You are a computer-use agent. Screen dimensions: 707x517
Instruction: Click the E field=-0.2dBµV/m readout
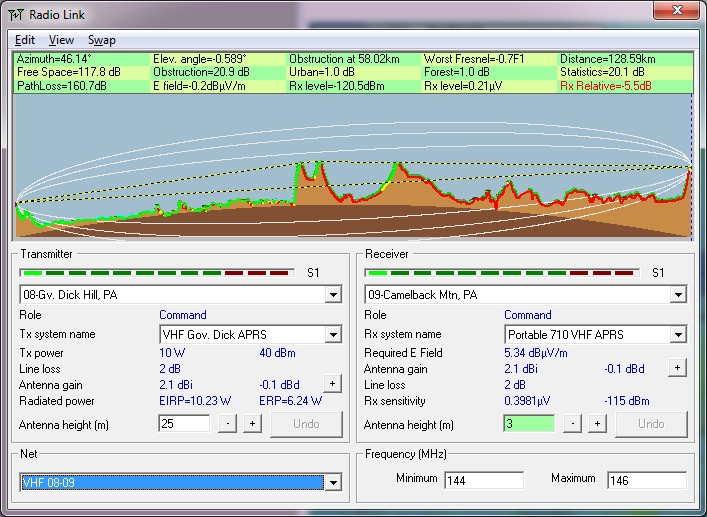pyautogui.click(x=199, y=86)
